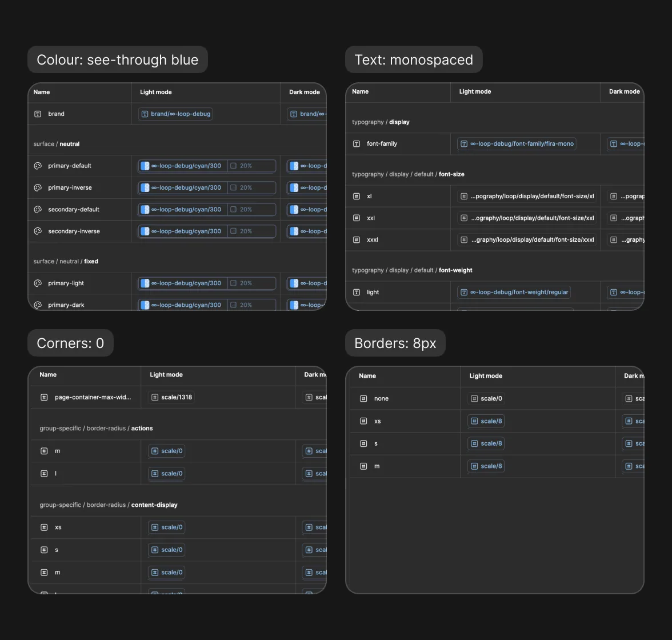The image size is (672, 640).
Task: Click the palette icon beside secondary-default
Action: click(38, 210)
